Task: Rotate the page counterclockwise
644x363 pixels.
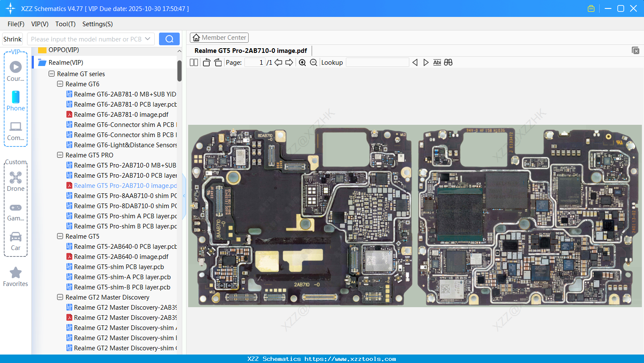Action: [207, 63]
